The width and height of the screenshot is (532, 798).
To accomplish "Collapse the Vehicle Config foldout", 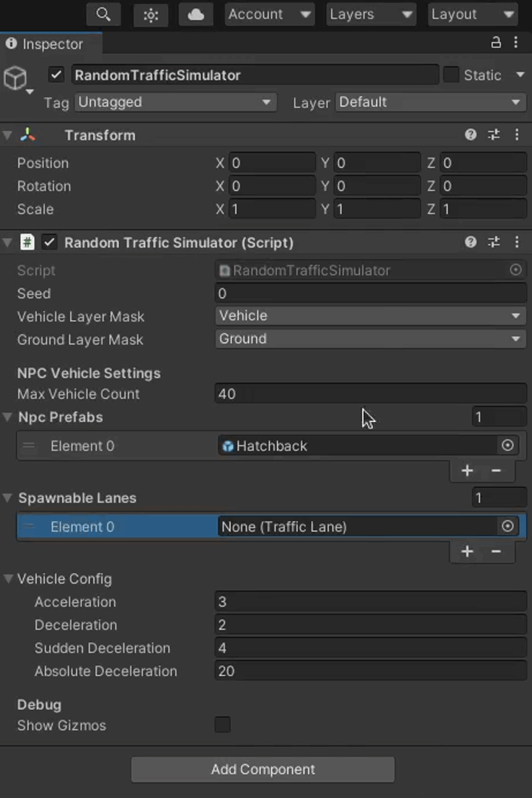I will (x=9, y=579).
